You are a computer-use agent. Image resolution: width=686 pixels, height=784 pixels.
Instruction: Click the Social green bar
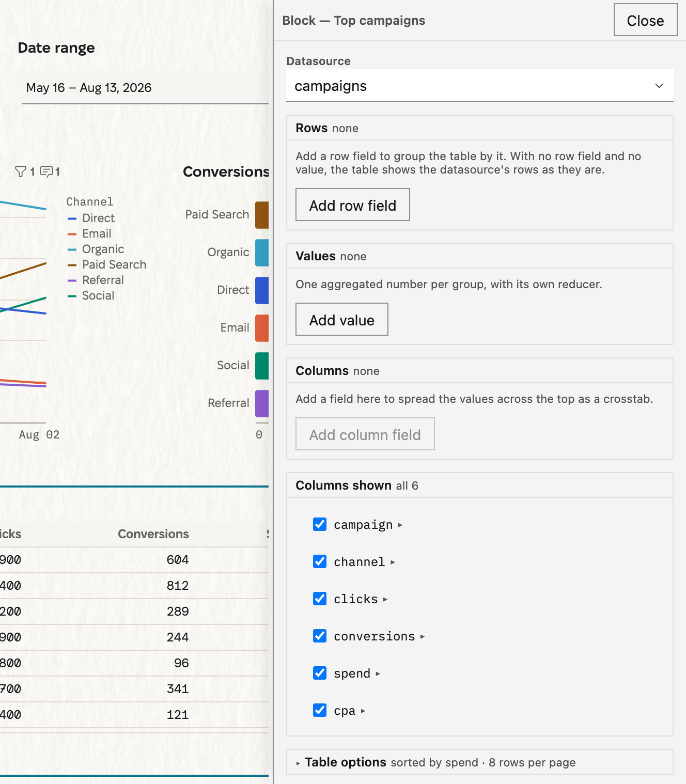(262, 366)
